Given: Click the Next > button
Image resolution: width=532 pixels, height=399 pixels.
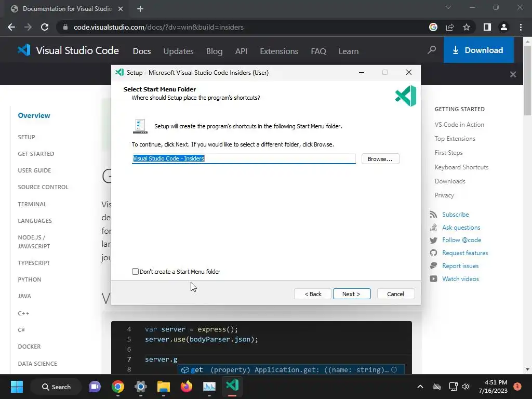Looking at the screenshot, I should click(x=352, y=294).
